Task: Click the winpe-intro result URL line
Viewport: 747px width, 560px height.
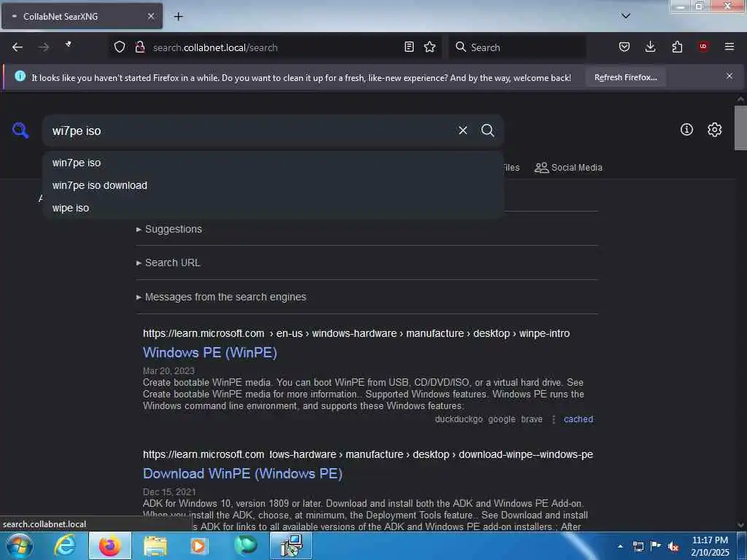Action: click(356, 333)
